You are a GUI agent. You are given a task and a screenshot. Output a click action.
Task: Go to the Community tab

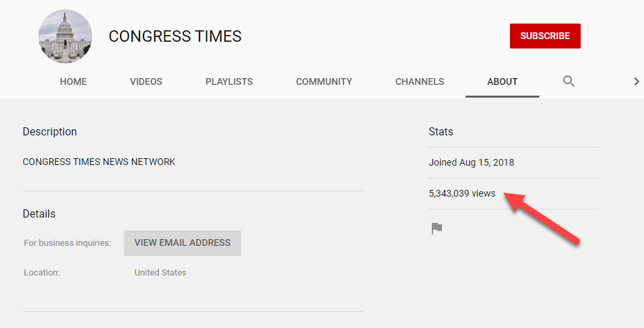(324, 81)
